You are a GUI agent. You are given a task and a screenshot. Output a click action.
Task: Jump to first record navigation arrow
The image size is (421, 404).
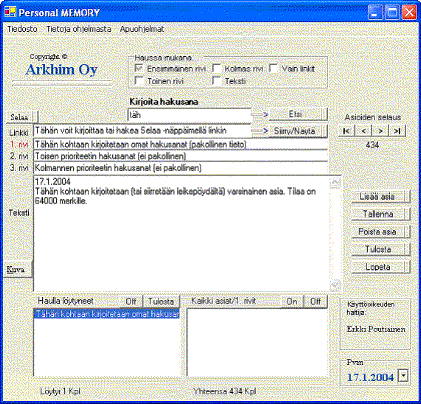coord(347,131)
